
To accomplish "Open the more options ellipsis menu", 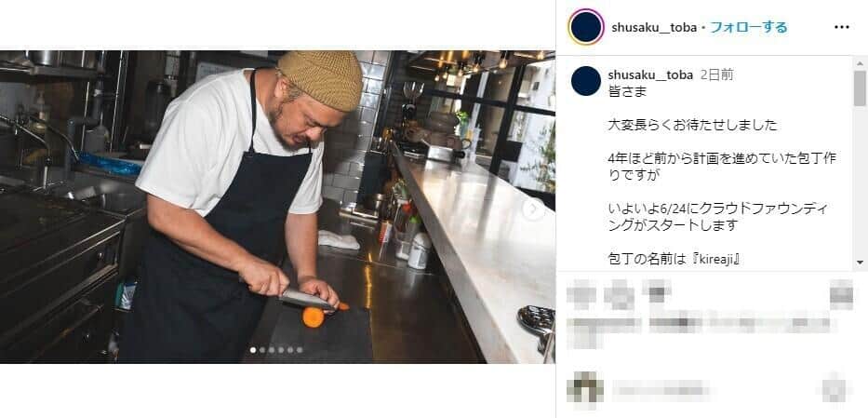I will coord(841,27).
